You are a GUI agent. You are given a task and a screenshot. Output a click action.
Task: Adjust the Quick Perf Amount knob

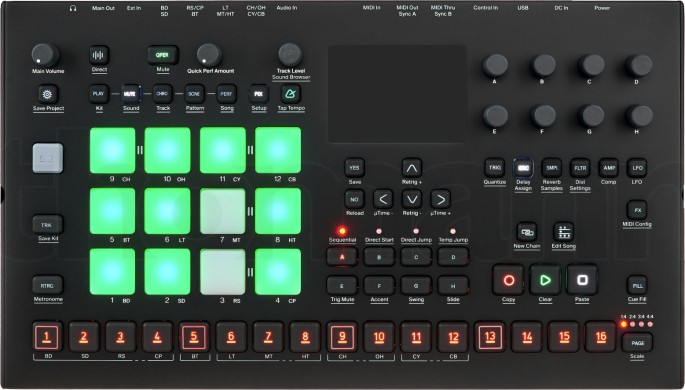[209, 55]
